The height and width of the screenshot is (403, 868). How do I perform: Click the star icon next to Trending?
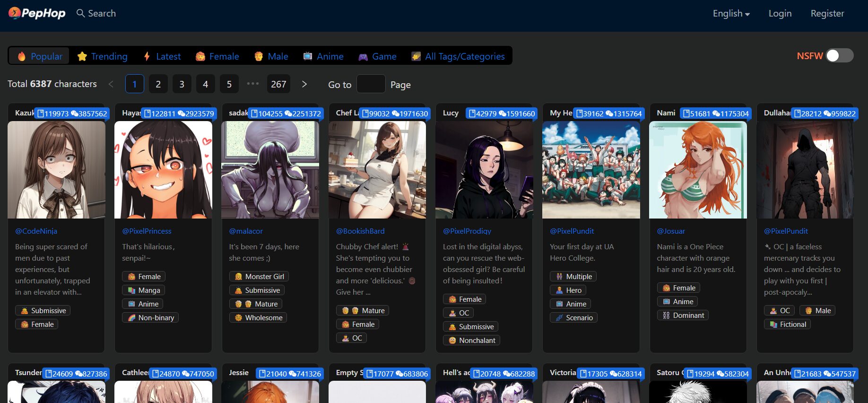(82, 56)
